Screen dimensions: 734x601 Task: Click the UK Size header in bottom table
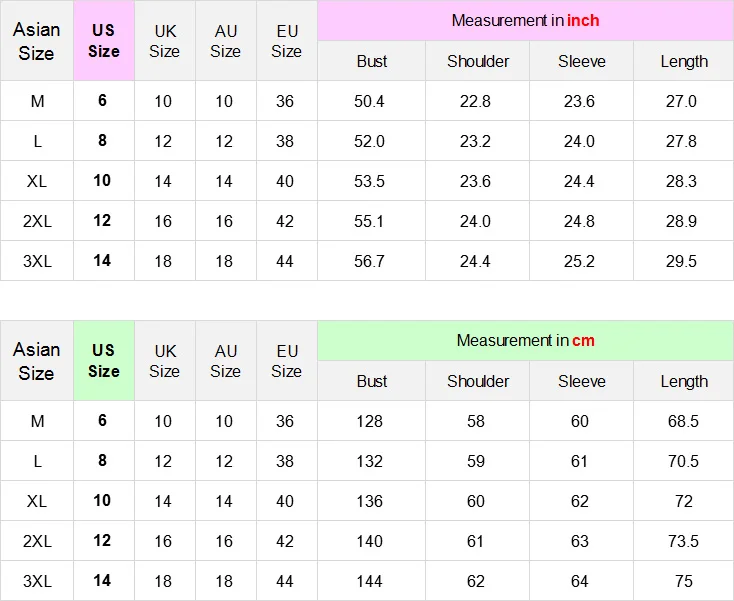(165, 361)
